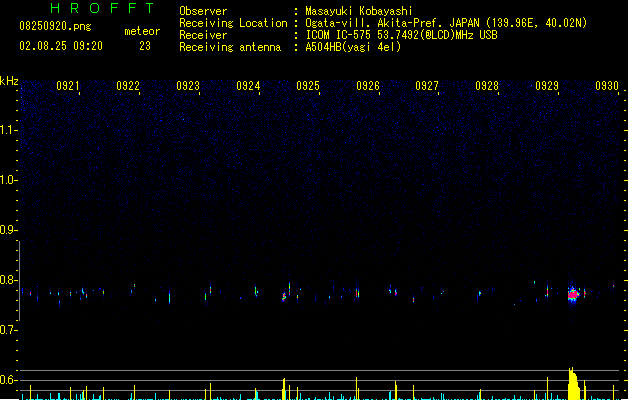The image size is (629, 400).
Task: Click the 1.1 kHz axis tick label
Action: click(x=8, y=130)
